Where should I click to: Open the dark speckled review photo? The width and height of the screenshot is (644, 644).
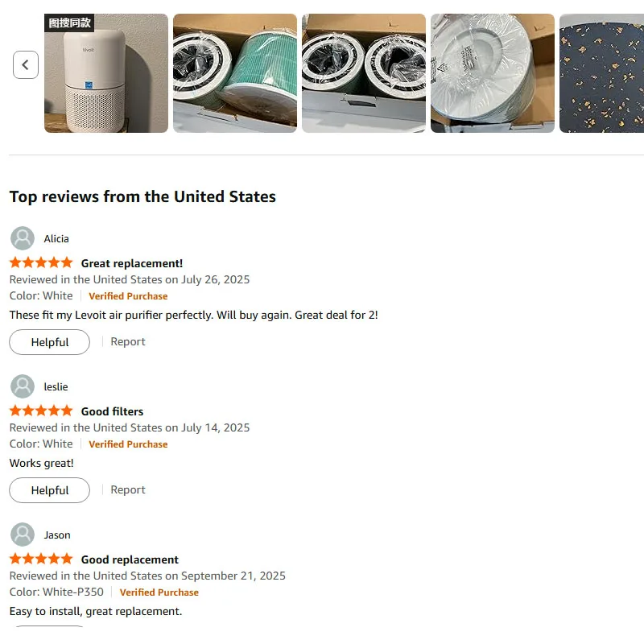[602, 73]
